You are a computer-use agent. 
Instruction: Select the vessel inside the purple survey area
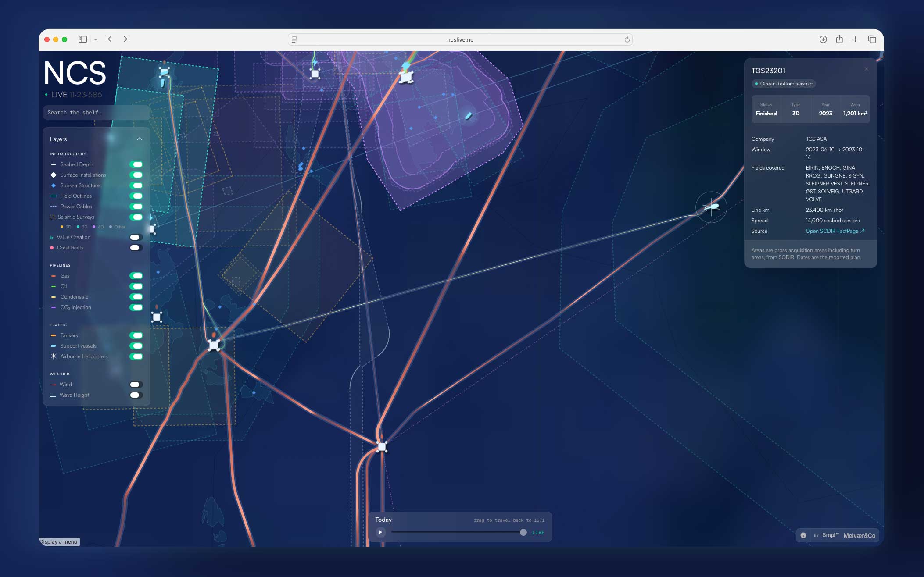point(469,116)
